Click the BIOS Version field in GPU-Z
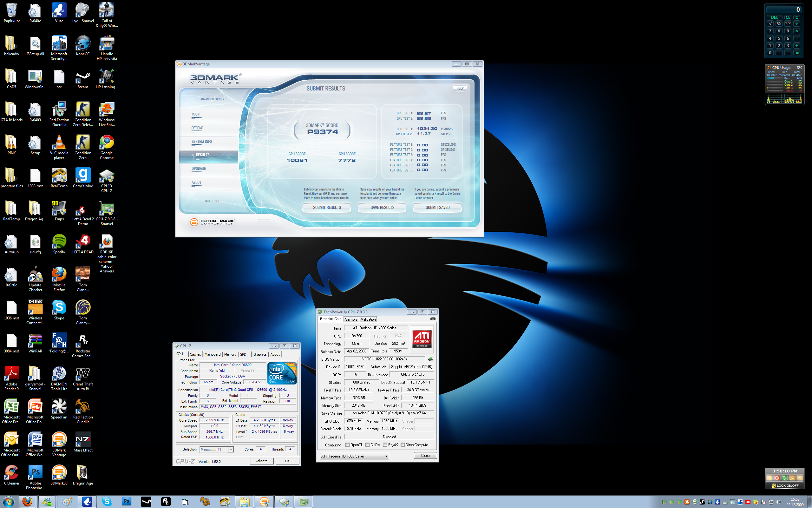This screenshot has width=812, height=508. [385, 359]
